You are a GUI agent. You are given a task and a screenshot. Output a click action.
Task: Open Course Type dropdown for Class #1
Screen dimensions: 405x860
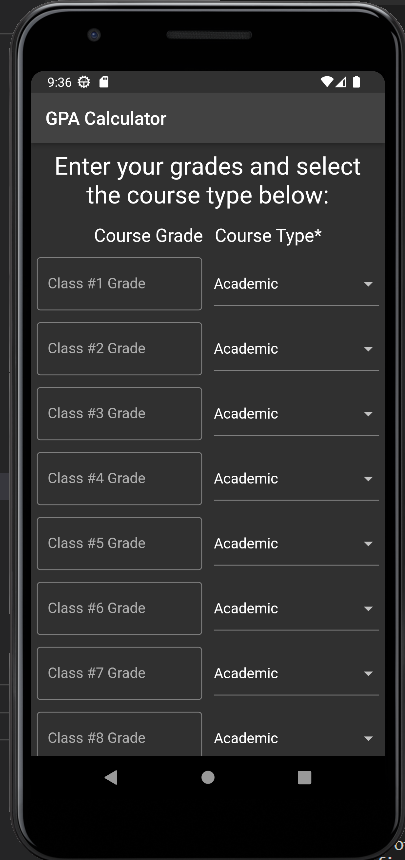[x=296, y=284]
